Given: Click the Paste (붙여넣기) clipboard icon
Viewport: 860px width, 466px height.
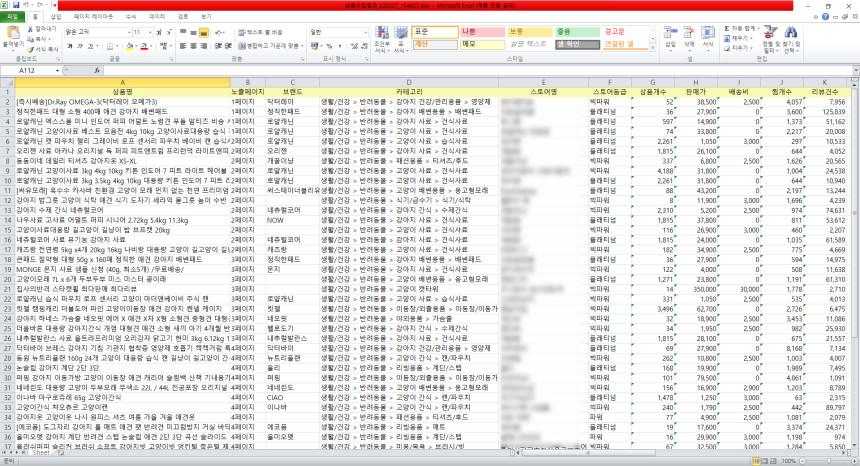Looking at the screenshot, I should click(12, 33).
